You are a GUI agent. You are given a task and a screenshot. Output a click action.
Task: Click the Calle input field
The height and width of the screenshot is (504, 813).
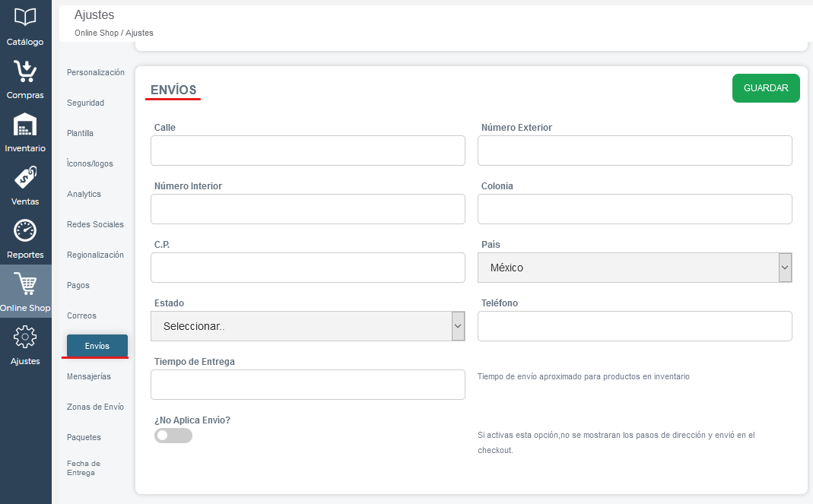click(x=307, y=151)
